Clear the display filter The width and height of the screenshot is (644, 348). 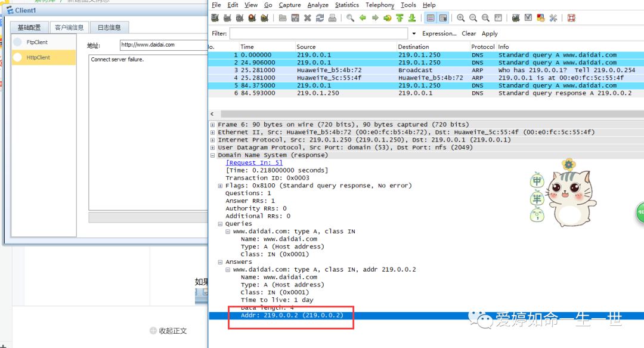(x=469, y=34)
